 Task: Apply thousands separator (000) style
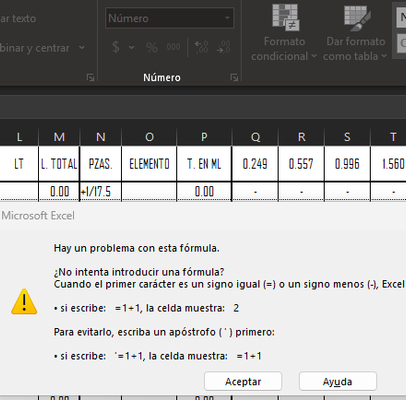pyautogui.click(x=173, y=47)
